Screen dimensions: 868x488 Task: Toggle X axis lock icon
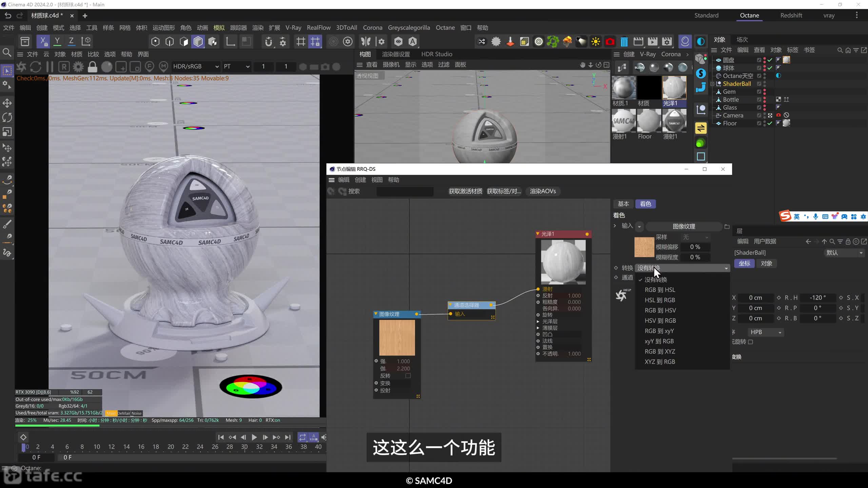click(x=43, y=41)
